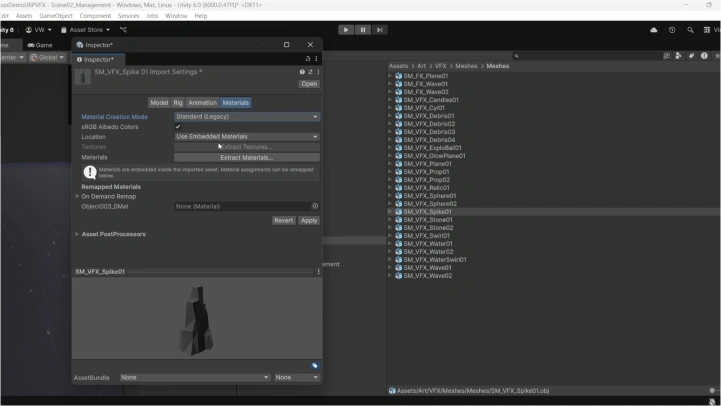The image size is (721, 406).
Task: Open the Global handle orientation dropdown
Action: point(47,57)
